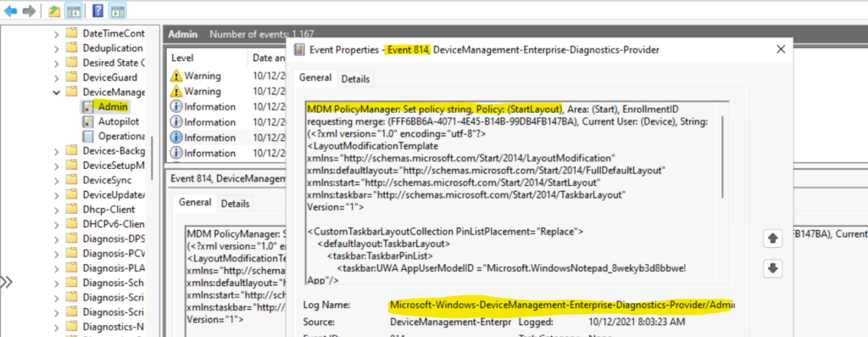The height and width of the screenshot is (337, 868).
Task: Expand the Deduplication folder
Action: 57,48
